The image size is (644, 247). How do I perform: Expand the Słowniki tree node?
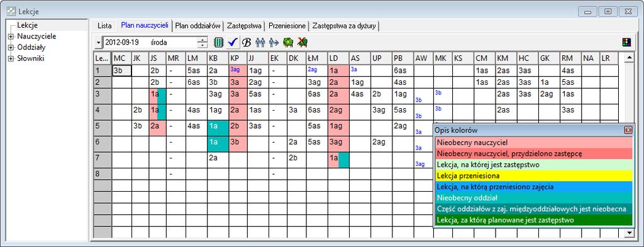pyautogui.click(x=11, y=58)
